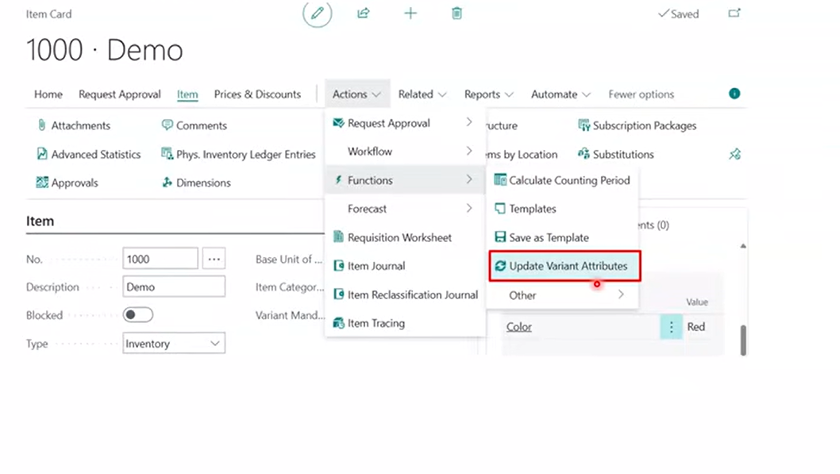This screenshot has width=840, height=474.
Task: Select Update Variant Attributes
Action: (x=567, y=267)
